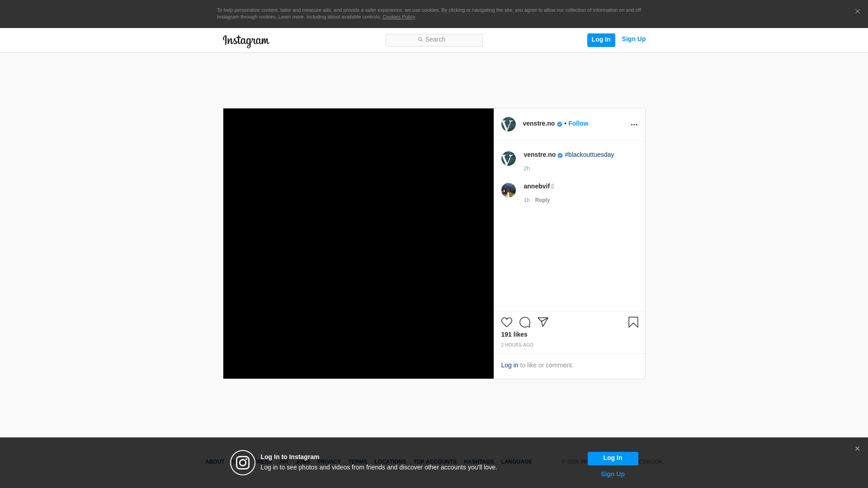Image resolution: width=868 pixels, height=488 pixels.
Task: Click the 2h caption timestamp
Action: pyautogui.click(x=527, y=169)
